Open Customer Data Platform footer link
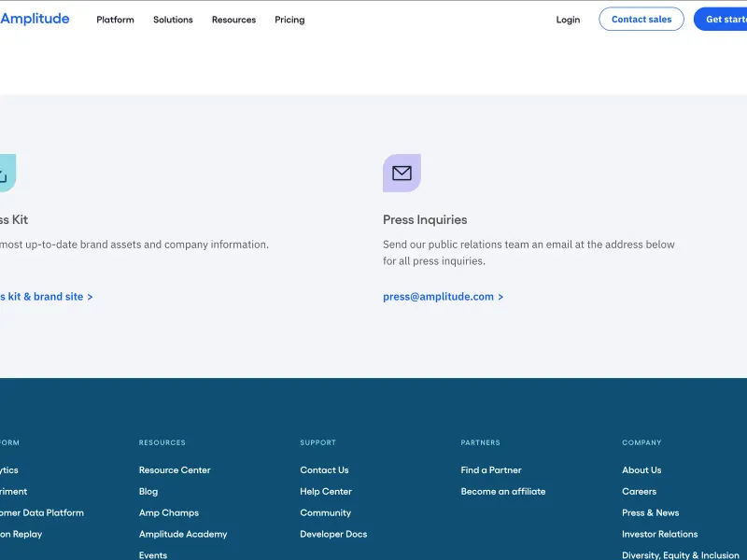Viewport: 747px width, 560px height. coord(42,512)
